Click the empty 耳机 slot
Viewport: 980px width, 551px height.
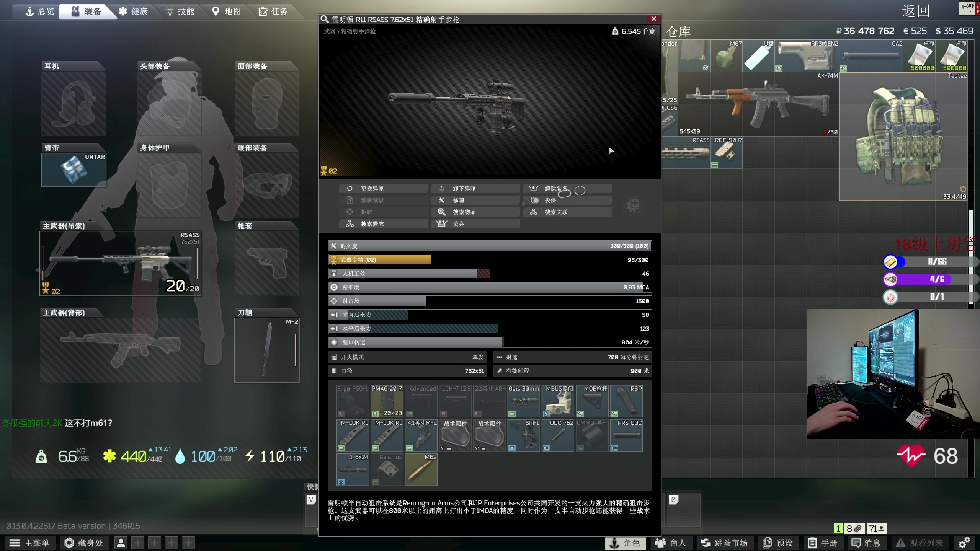tap(73, 104)
